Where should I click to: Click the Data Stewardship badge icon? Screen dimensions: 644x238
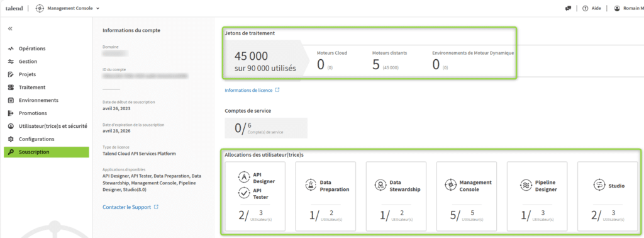[x=380, y=185]
